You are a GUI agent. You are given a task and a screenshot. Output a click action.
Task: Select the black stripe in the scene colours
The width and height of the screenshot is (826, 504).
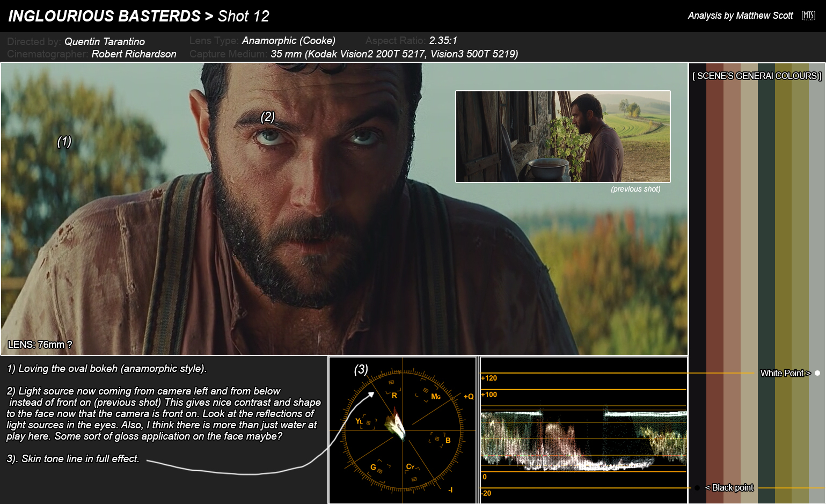[x=698, y=283]
